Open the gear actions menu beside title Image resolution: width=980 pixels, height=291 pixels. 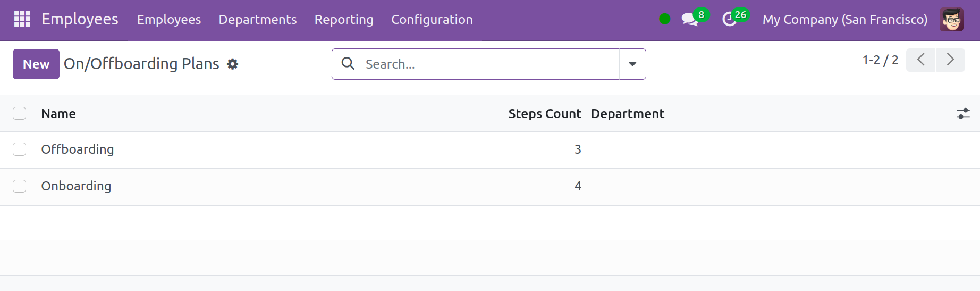click(x=232, y=64)
